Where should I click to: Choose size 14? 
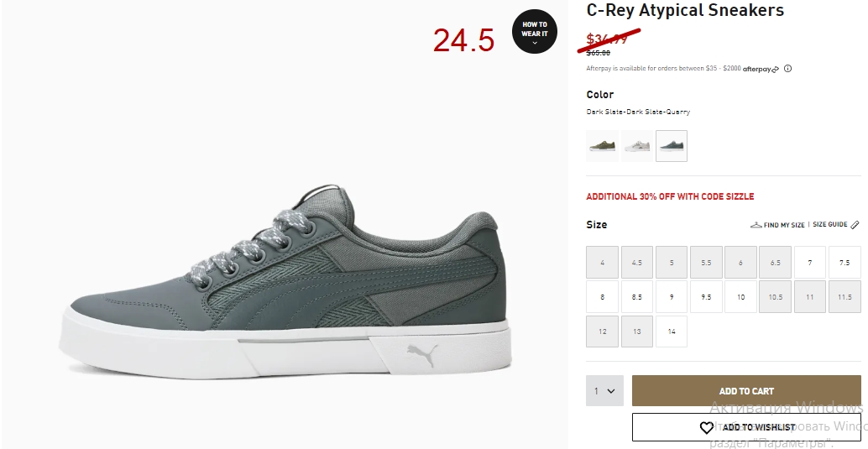pos(672,331)
